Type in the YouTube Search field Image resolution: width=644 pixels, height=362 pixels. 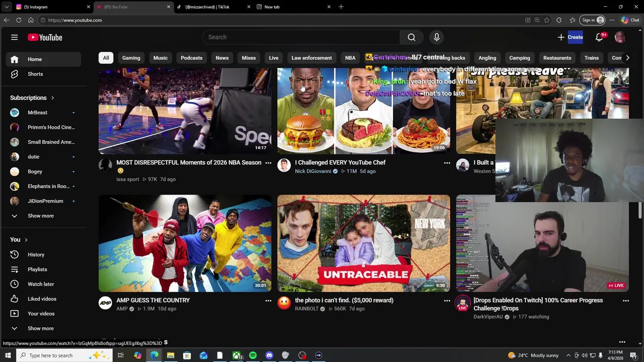(301, 37)
